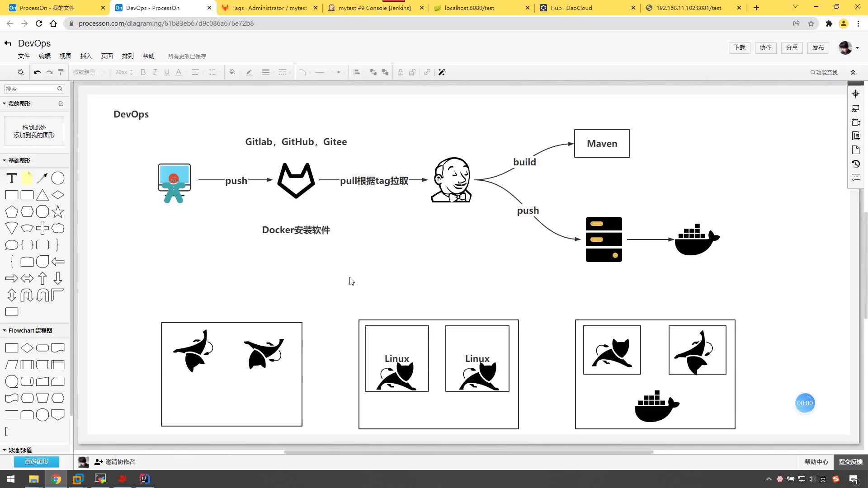Go back with the arrow beside DevOps

[8, 43]
